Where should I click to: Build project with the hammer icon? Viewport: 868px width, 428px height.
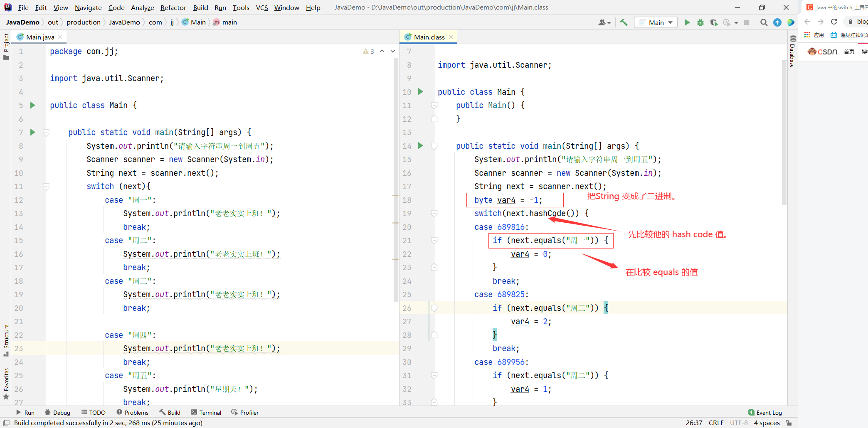click(624, 22)
